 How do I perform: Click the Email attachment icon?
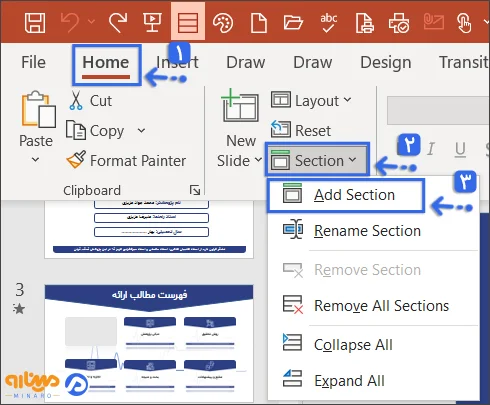(434, 22)
